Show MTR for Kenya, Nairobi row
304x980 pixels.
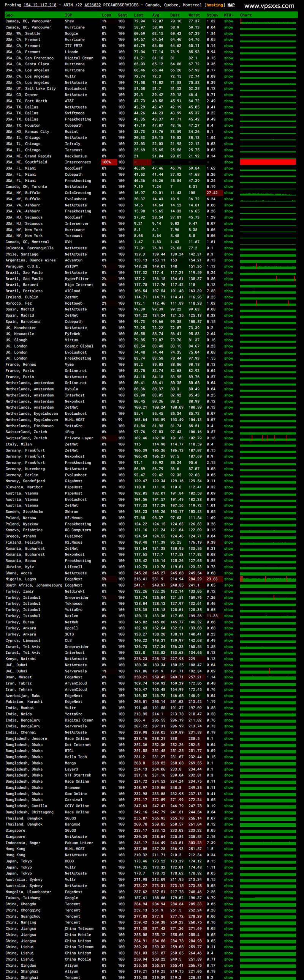(x=229, y=659)
